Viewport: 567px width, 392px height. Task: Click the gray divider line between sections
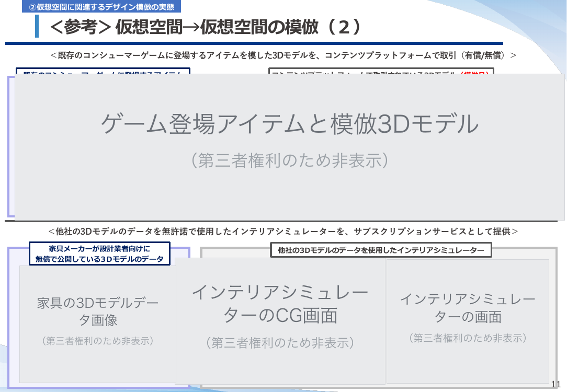pos(281,221)
